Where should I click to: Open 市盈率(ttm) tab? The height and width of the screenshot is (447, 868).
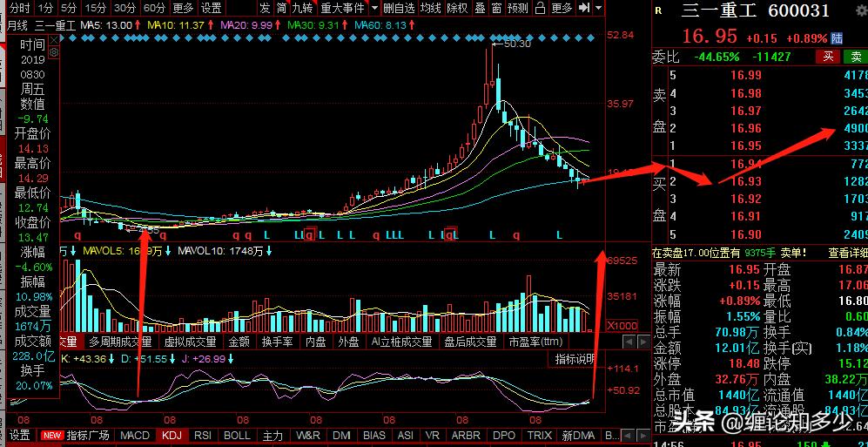(535, 342)
